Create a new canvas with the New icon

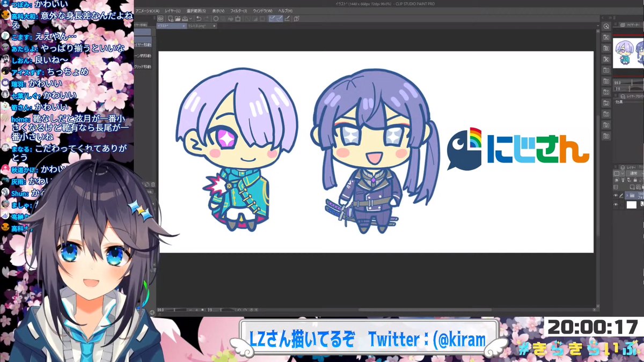[x=171, y=18]
